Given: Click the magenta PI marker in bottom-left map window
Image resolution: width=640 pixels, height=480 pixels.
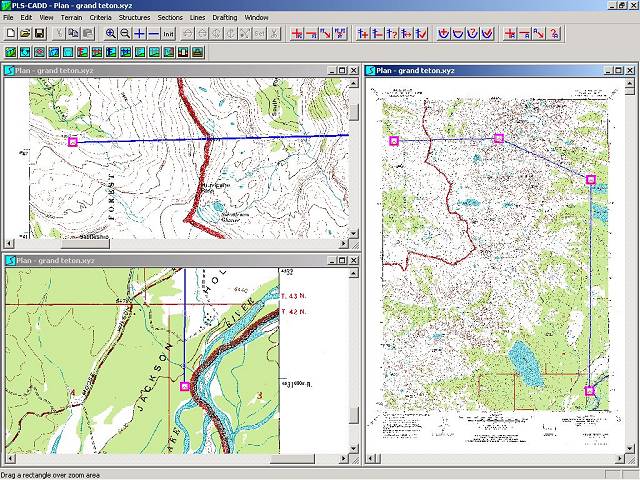Looking at the screenshot, I should (x=185, y=386).
